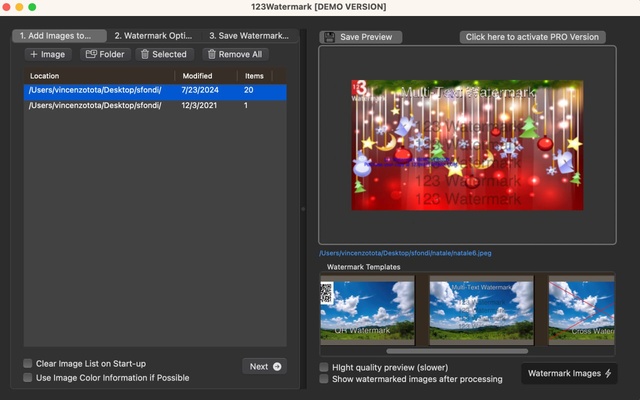
Task: Enable Clear Image List on Start-up
Action: 28,363
